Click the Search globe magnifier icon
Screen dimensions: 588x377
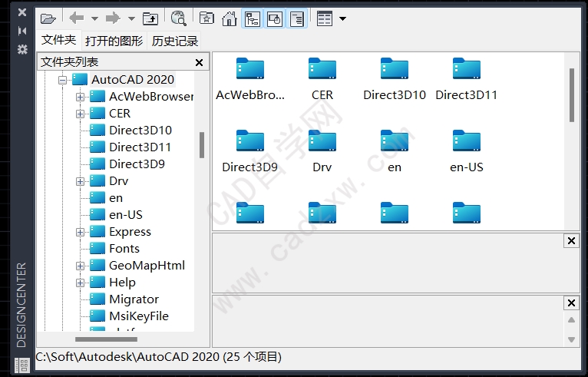pos(179,18)
